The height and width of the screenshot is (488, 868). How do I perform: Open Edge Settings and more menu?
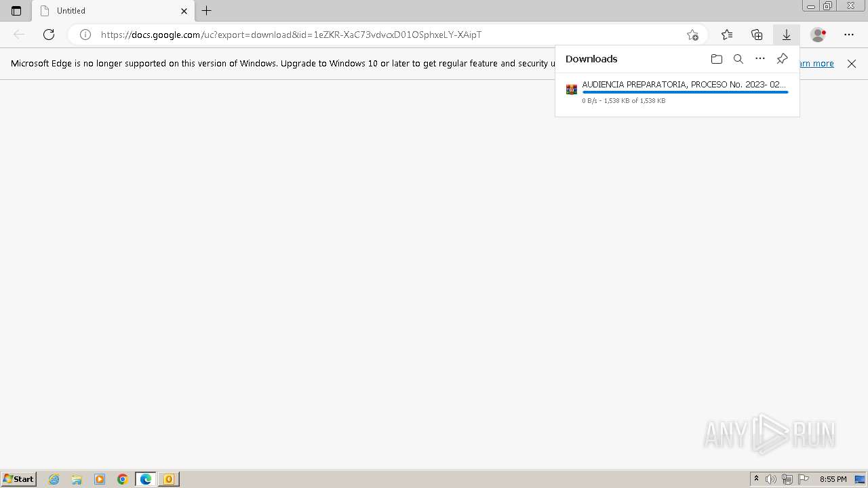tap(849, 35)
